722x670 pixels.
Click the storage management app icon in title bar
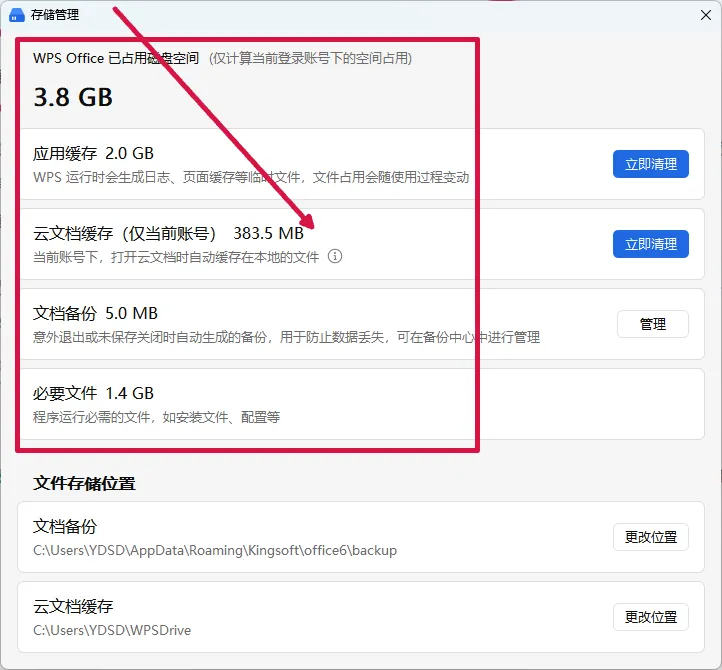point(17,15)
